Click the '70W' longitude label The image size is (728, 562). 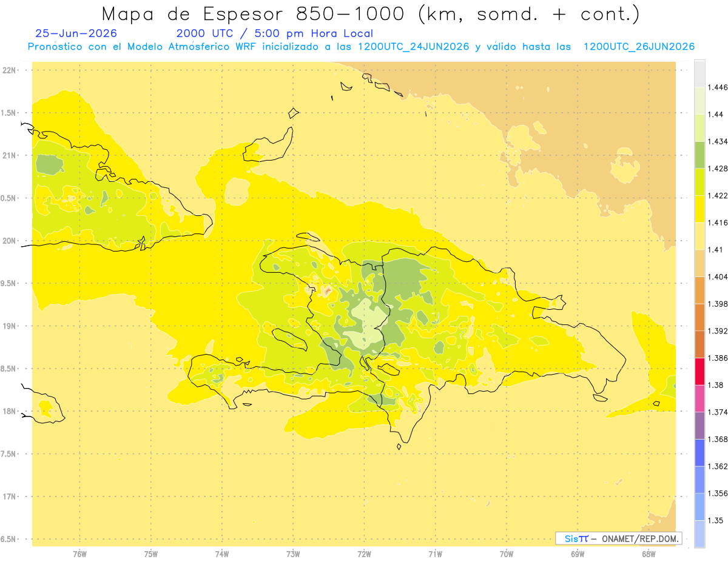click(x=507, y=554)
